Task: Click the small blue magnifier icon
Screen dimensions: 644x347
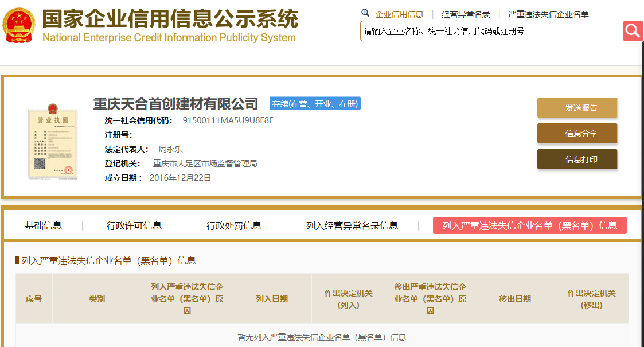Action: (x=365, y=13)
